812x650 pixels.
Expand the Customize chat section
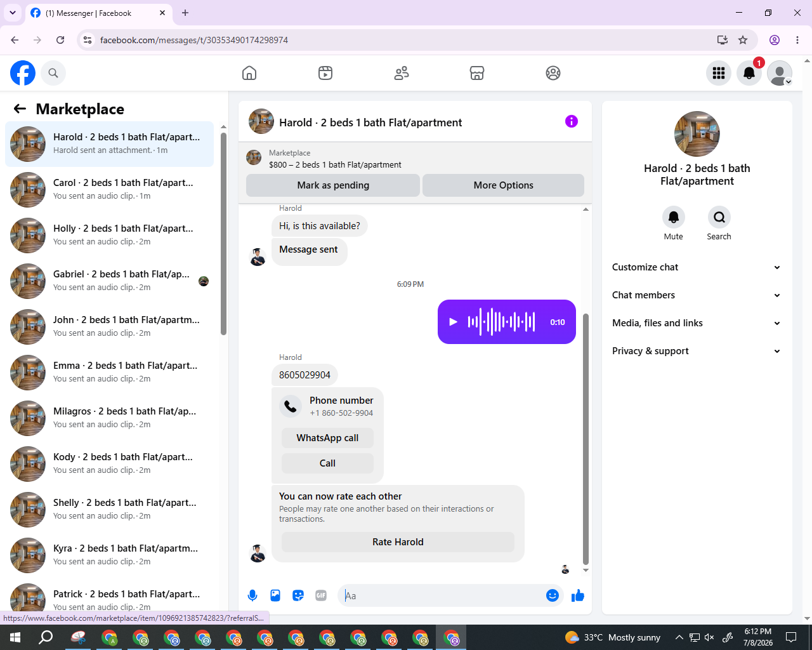coord(697,267)
